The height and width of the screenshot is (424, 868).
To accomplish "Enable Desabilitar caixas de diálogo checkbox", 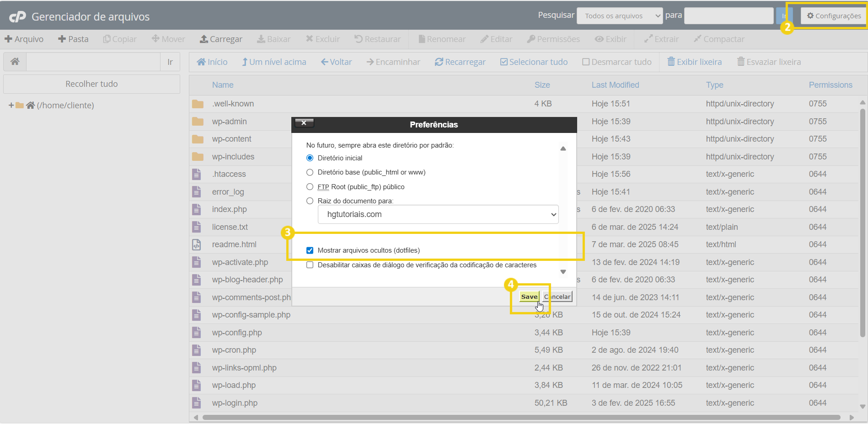I will coord(310,265).
